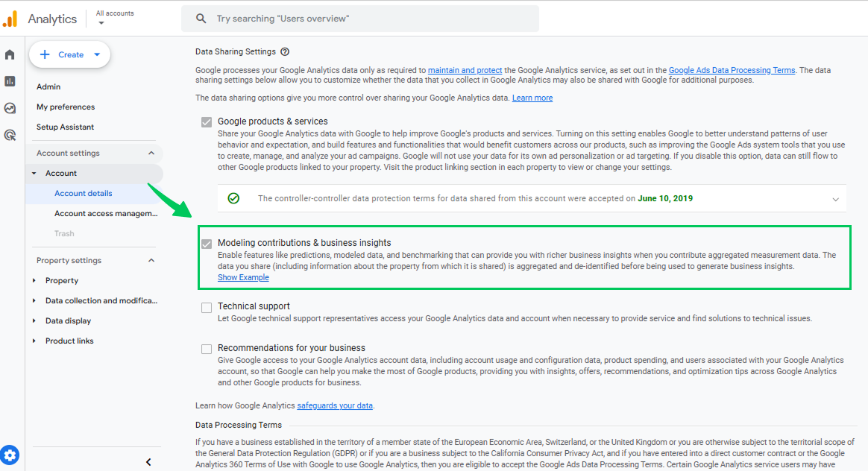Open the All accounts dropdown
868x471 pixels.
tap(115, 18)
